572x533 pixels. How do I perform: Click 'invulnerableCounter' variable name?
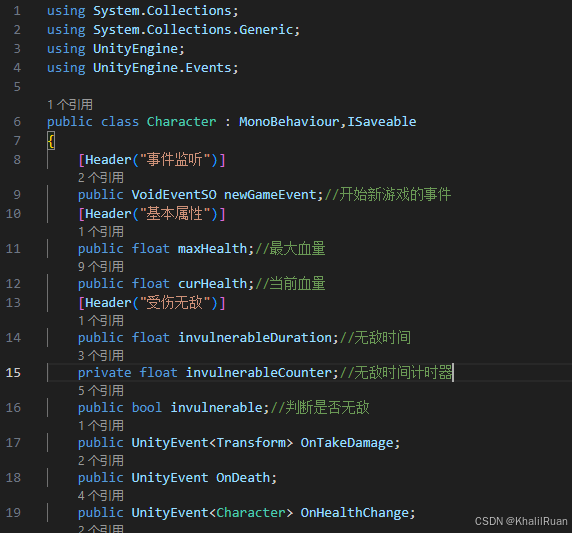[259, 372]
